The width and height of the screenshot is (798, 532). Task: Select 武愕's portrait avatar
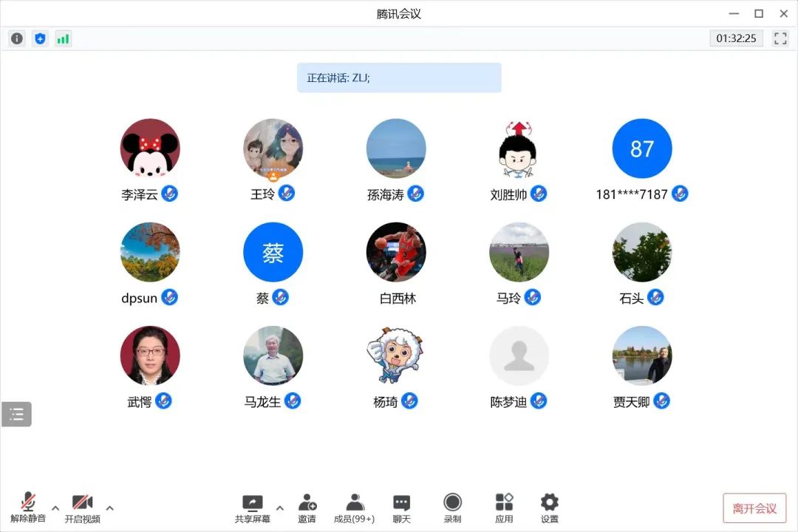click(150, 355)
